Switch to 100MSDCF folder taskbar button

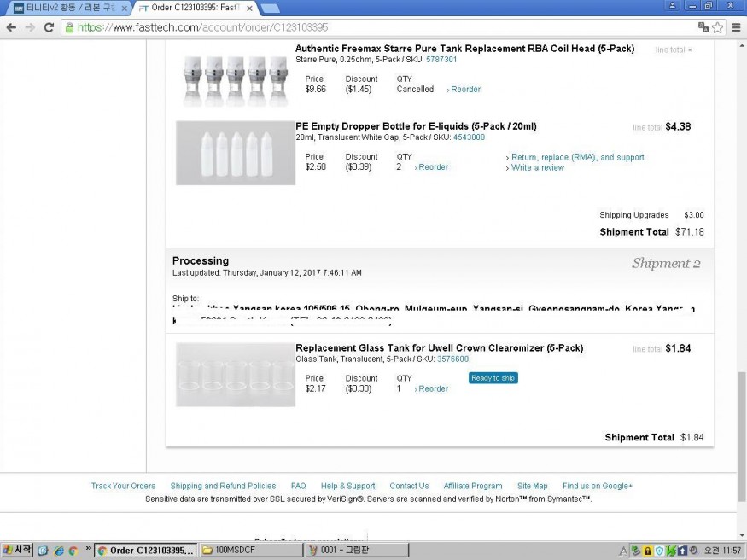click(x=251, y=551)
